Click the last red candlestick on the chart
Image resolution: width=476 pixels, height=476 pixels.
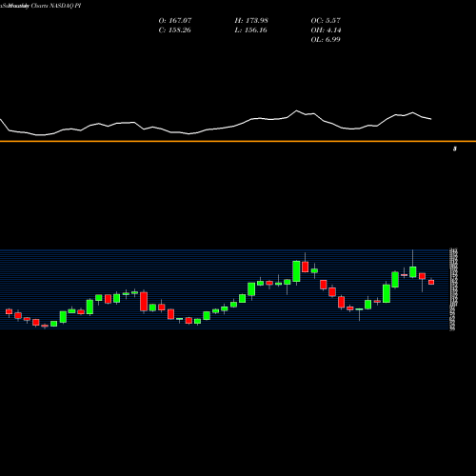[x=431, y=282]
